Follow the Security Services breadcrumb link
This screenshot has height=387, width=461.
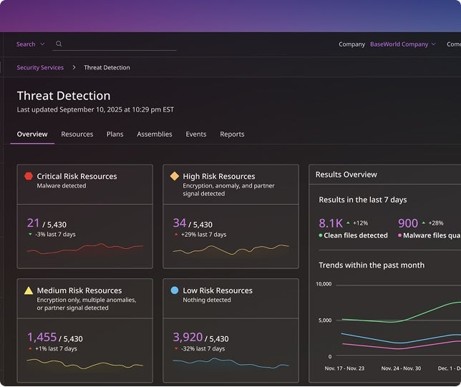[x=40, y=67]
